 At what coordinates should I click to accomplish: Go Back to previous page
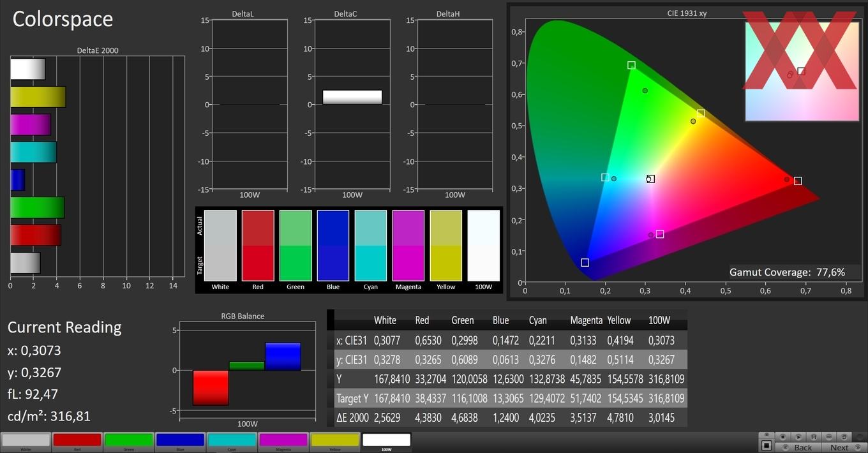(798, 447)
